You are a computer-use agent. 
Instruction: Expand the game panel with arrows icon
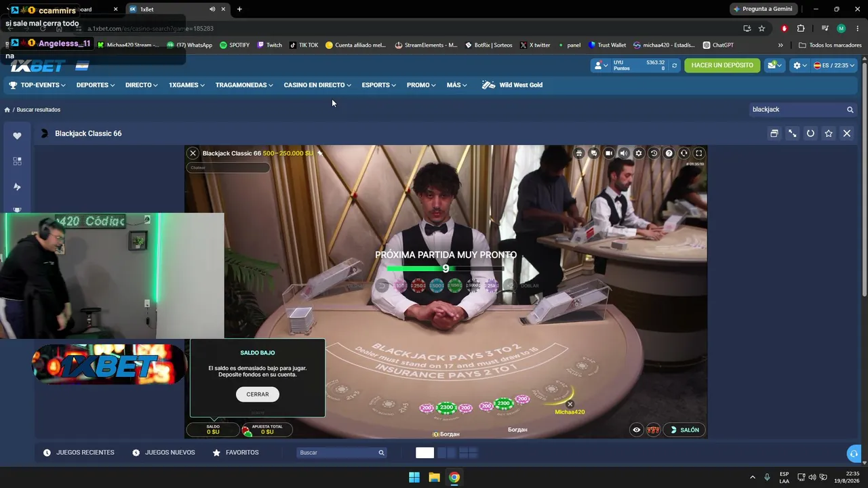point(792,134)
